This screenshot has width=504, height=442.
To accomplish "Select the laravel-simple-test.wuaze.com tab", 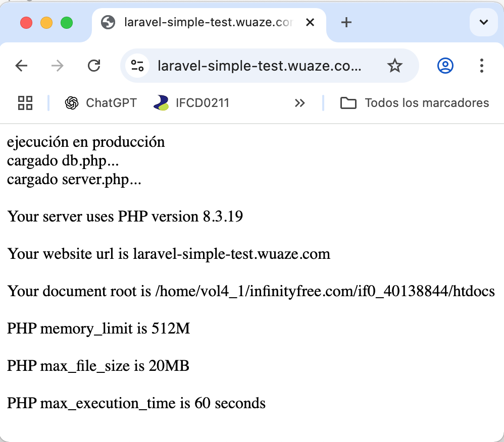I will click(x=202, y=23).
